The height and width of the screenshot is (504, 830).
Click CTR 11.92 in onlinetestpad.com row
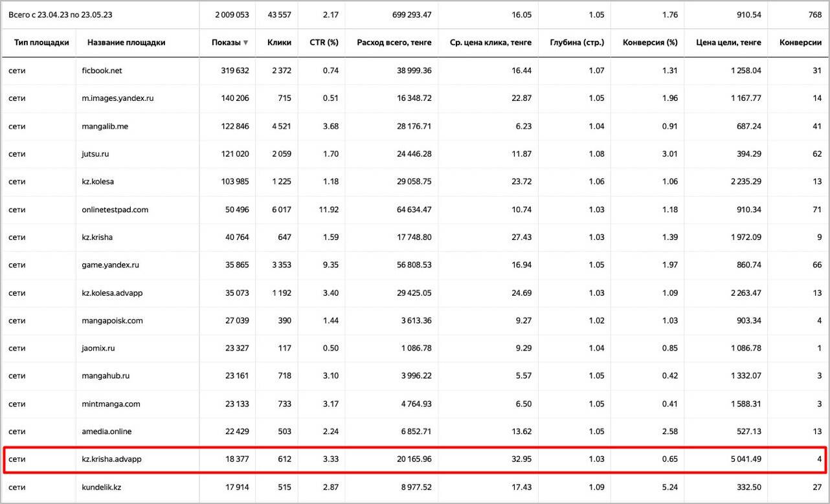click(330, 210)
